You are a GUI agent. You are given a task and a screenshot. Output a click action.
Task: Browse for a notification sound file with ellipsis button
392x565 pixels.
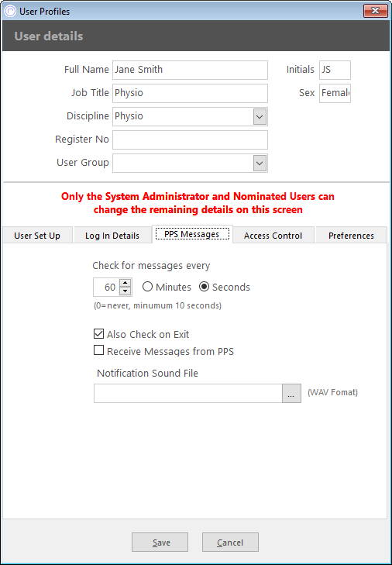click(x=291, y=393)
